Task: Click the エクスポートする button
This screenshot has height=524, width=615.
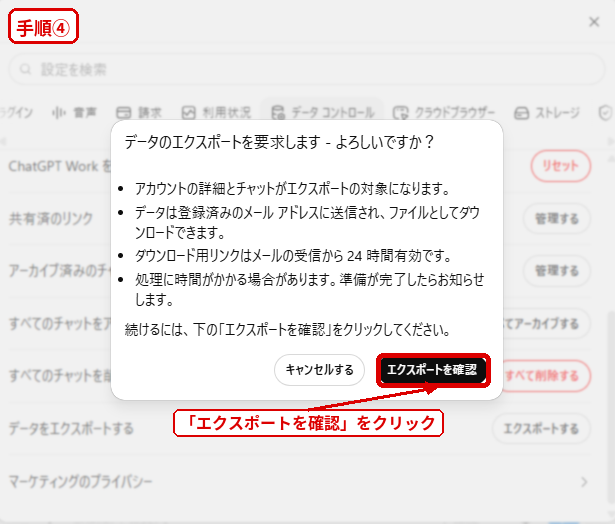Action: coord(541,428)
